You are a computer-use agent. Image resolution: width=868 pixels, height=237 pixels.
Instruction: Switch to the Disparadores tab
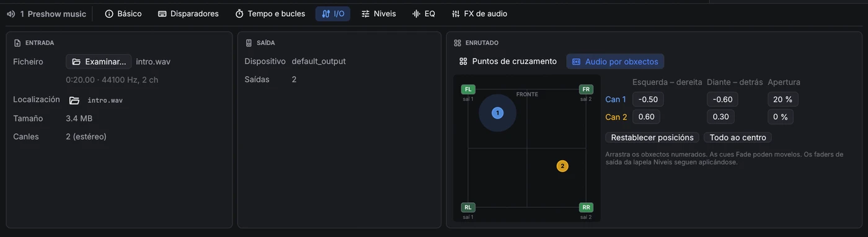pyautogui.click(x=188, y=14)
